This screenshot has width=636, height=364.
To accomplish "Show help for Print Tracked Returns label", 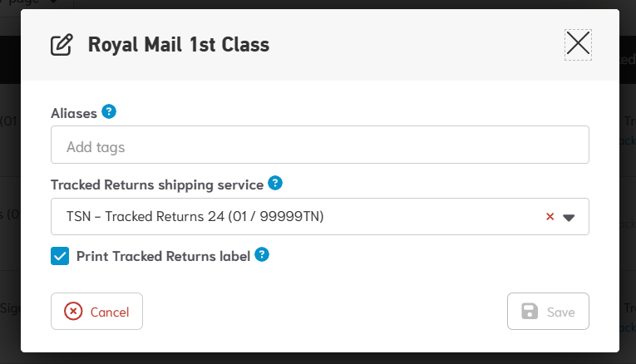I will (262, 255).
